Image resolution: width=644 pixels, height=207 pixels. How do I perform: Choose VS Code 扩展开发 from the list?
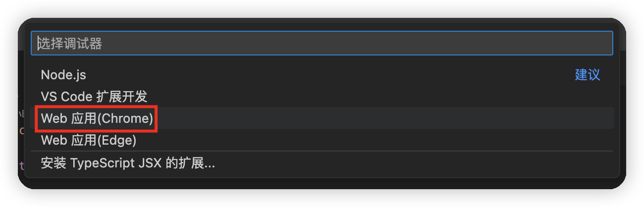[x=322, y=97]
